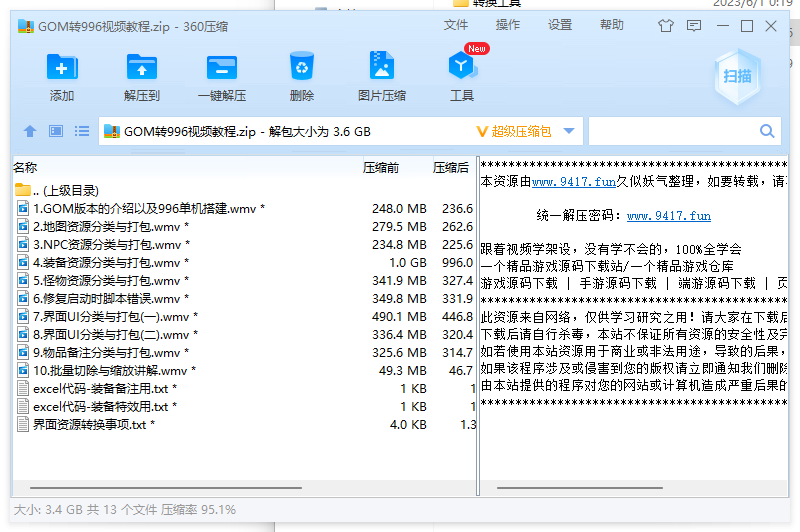The width and height of the screenshot is (800, 532).
Task: Click file icon of 10.批量切除与缩放讲解.wmv
Action: (23, 370)
